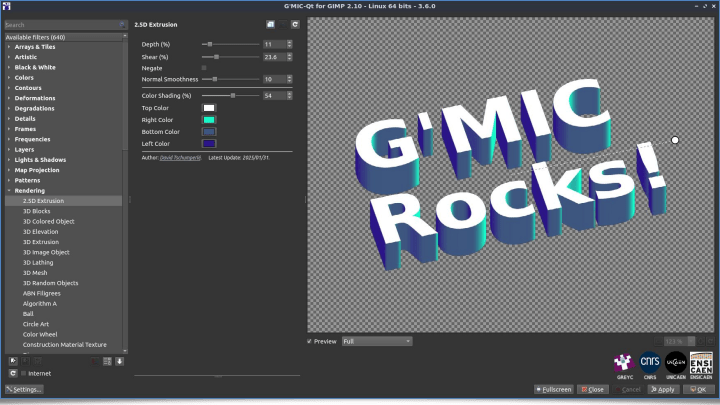The width and height of the screenshot is (720, 405).
Task: Expand the Artistic category
Action: [9, 57]
